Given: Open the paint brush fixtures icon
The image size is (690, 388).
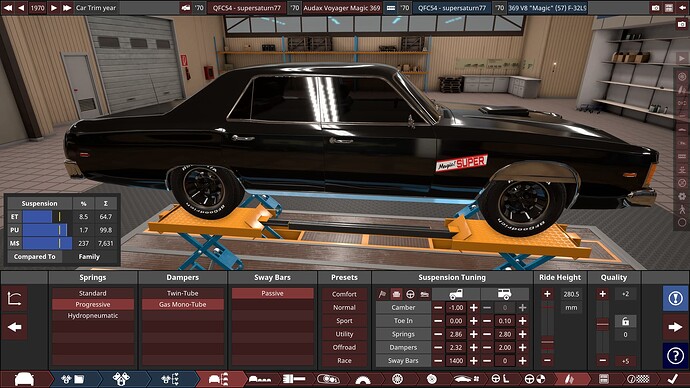Looking at the screenshot, I should tap(294, 379).
